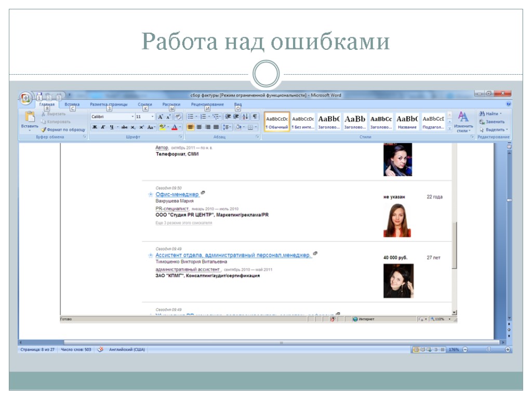The height and width of the screenshot is (399, 532).
Task: Open the Рецензирование ribbon tab
Action: (207, 104)
